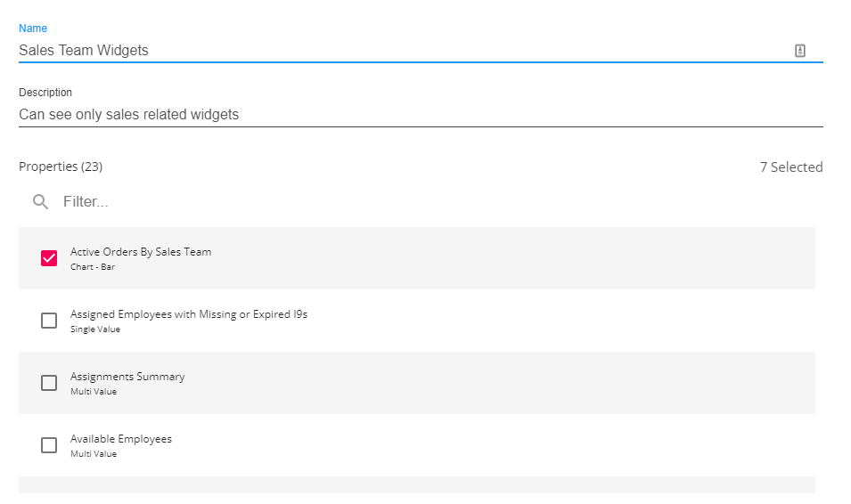Click the Description field label

pyautogui.click(x=45, y=93)
